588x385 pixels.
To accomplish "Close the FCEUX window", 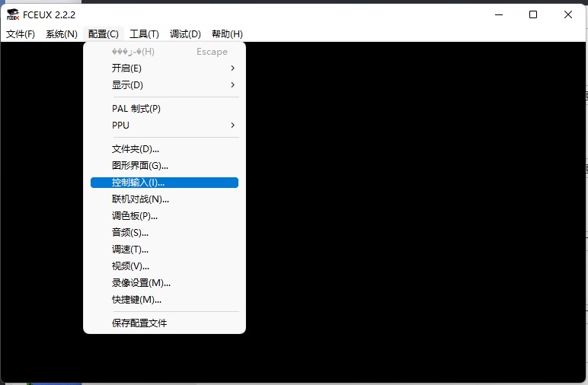I will click(567, 14).
